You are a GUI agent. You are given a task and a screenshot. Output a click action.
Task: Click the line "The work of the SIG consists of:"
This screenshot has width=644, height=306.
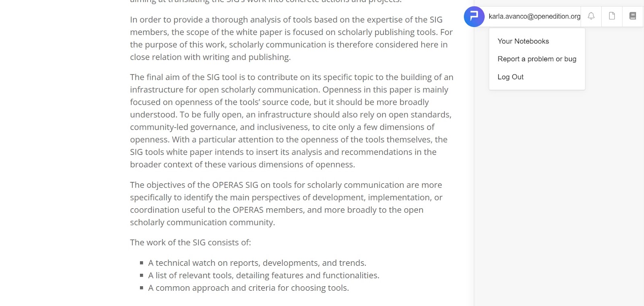[190, 242]
